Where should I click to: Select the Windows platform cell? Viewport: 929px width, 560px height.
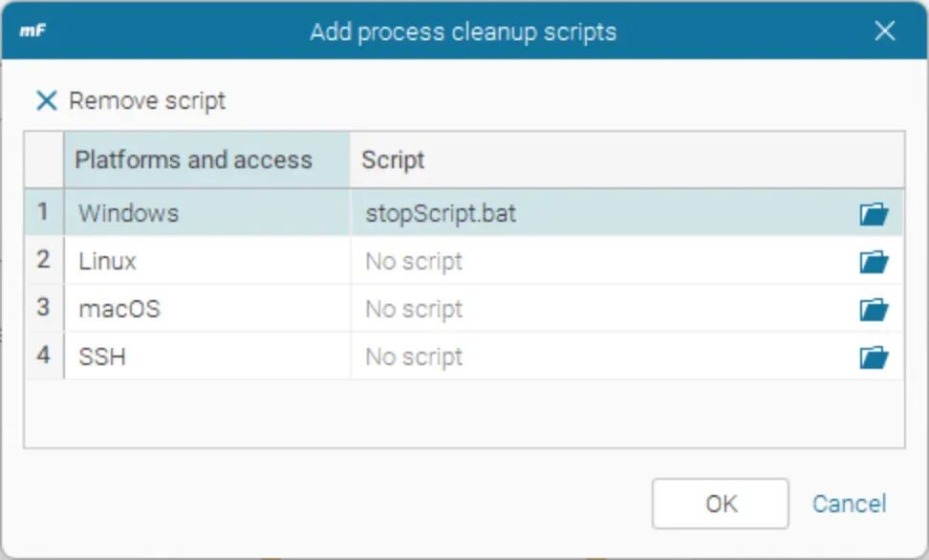tap(128, 213)
